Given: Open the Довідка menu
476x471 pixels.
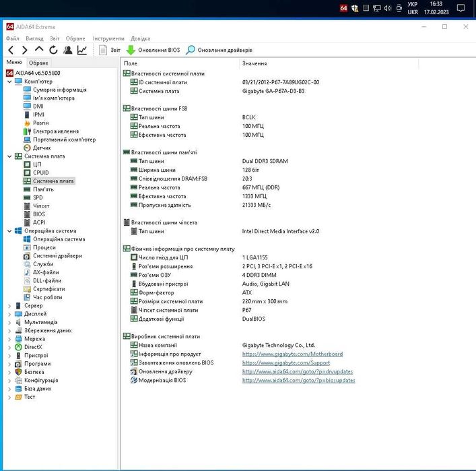Looking at the screenshot, I should (140, 38).
